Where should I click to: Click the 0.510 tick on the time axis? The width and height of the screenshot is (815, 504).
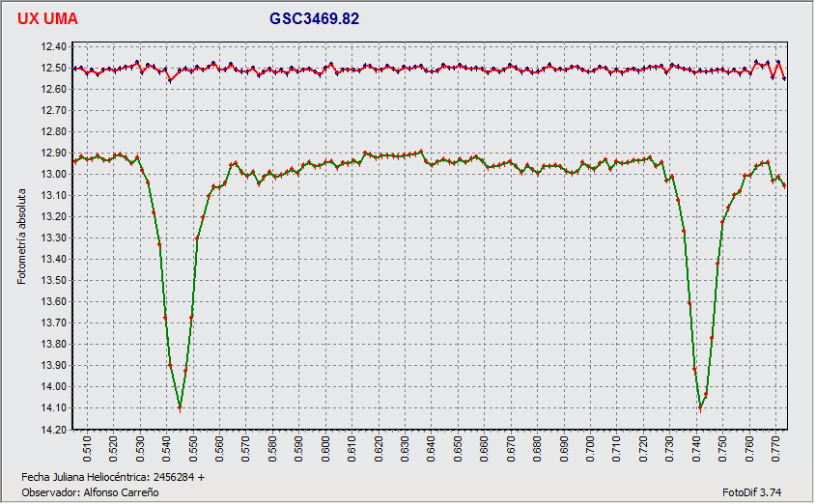[x=88, y=449]
